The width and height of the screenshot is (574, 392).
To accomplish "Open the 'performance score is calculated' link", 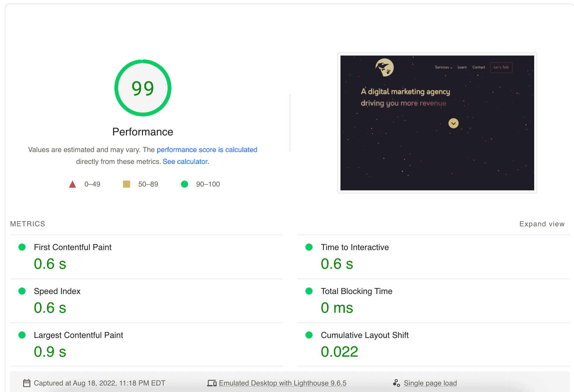I will 207,150.
